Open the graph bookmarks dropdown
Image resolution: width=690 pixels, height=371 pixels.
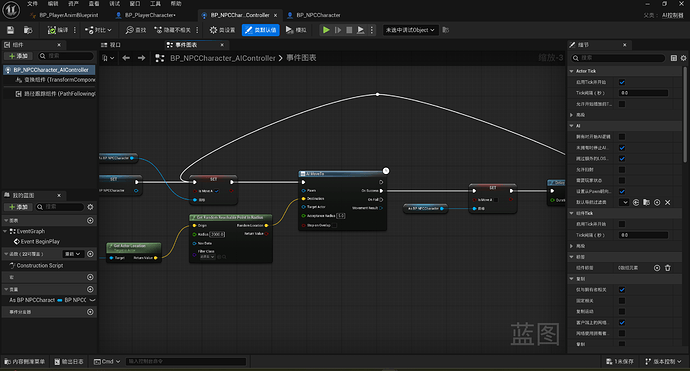click(108, 58)
